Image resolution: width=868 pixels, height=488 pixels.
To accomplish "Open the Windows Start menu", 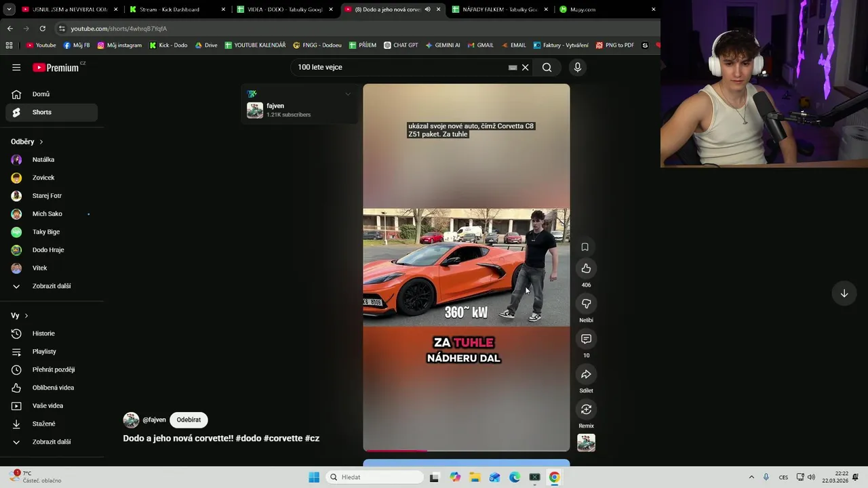I will (x=314, y=477).
